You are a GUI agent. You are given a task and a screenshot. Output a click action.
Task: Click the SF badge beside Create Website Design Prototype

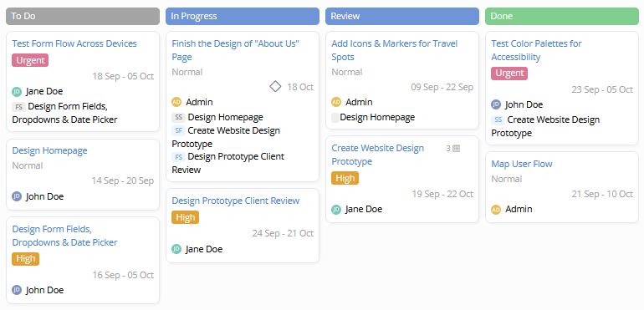[x=178, y=130]
